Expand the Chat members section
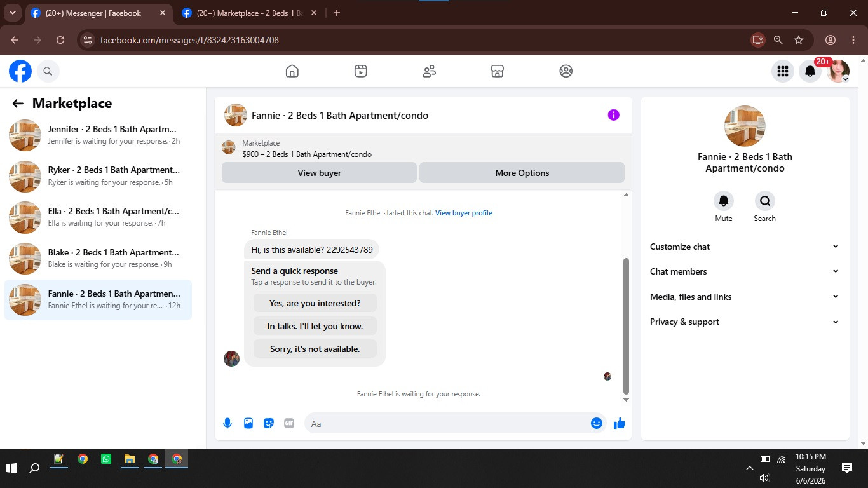The image size is (868, 488). coord(745,271)
